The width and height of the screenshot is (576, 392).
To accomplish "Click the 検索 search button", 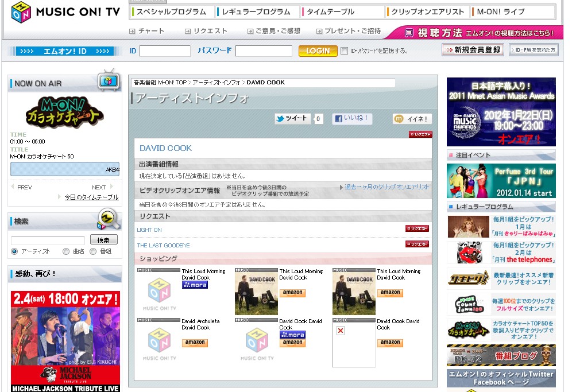I will pyautogui.click(x=103, y=240).
